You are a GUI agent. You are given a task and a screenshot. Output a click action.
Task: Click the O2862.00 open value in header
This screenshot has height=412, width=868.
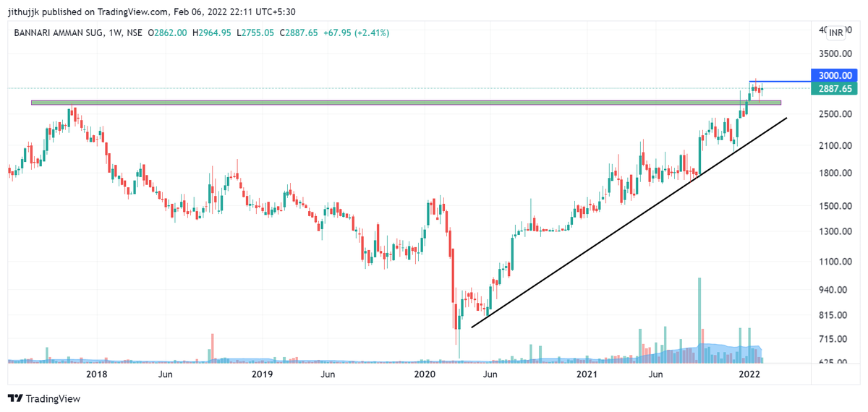(x=168, y=33)
